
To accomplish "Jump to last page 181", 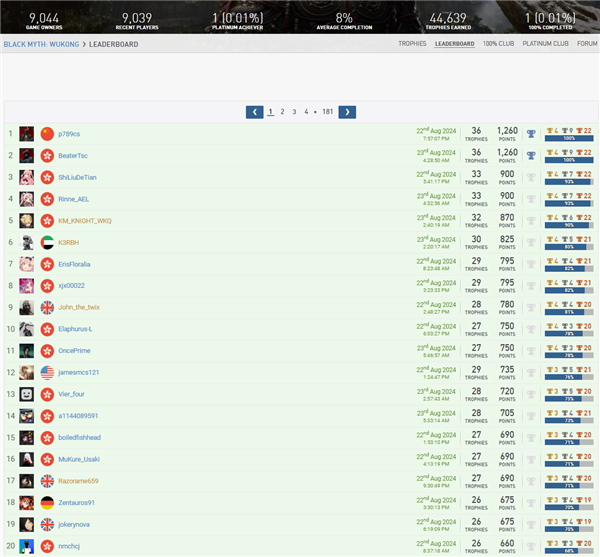I will point(328,112).
